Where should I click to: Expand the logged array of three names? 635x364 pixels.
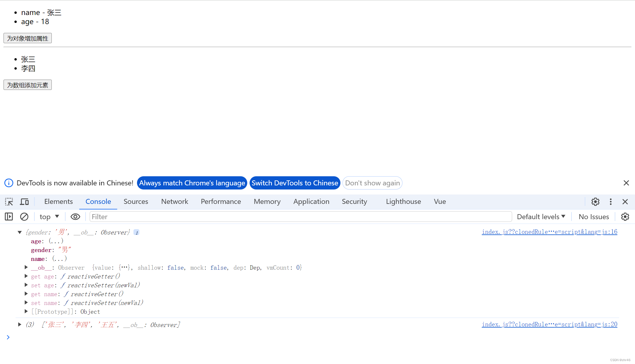[20, 325]
